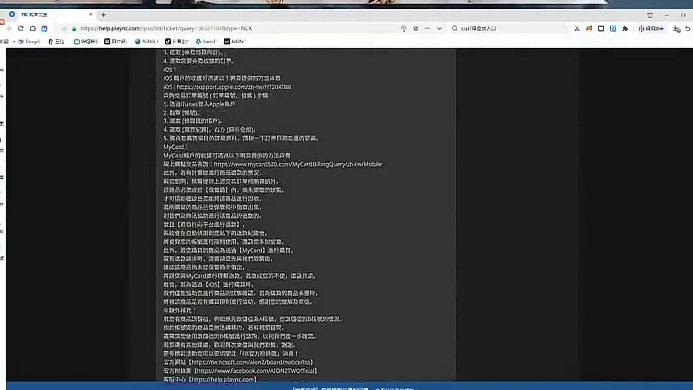Viewport: 693px width, 390px height.
Task: Click the undo arrow at toolbar end
Action: tap(688, 28)
